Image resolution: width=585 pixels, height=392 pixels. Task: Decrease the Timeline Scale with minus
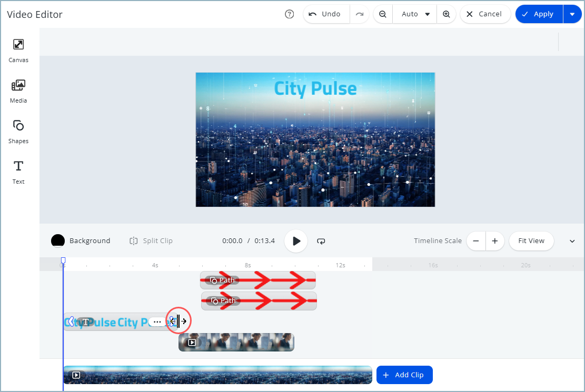[476, 241]
